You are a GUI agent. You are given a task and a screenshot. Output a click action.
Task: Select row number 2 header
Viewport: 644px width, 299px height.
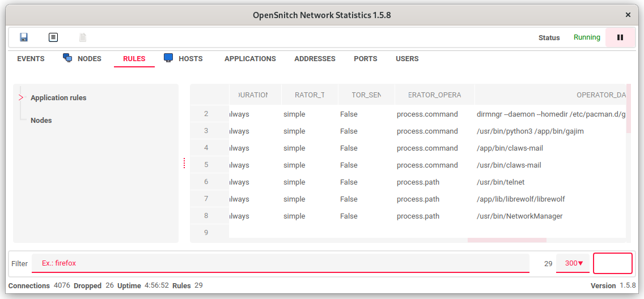click(209, 114)
